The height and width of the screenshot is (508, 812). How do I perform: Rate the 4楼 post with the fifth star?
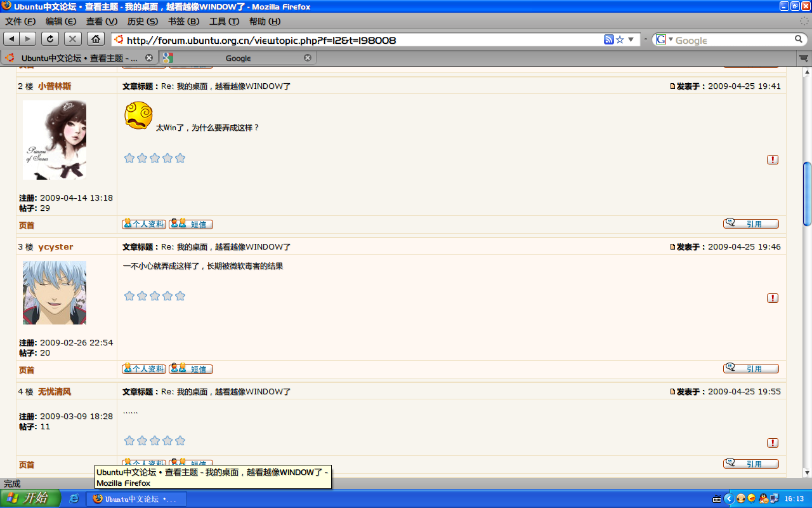(x=180, y=441)
